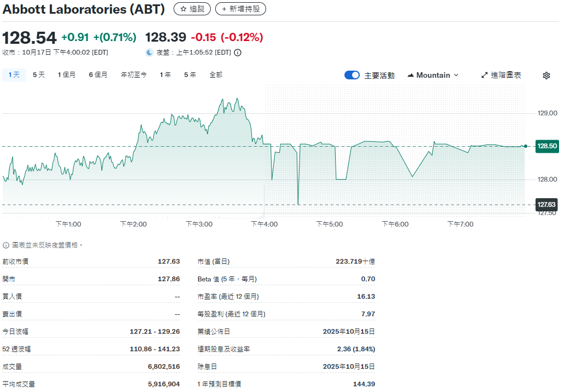Switch to the 6個月 range
This screenshot has height=392, width=564.
tap(98, 75)
